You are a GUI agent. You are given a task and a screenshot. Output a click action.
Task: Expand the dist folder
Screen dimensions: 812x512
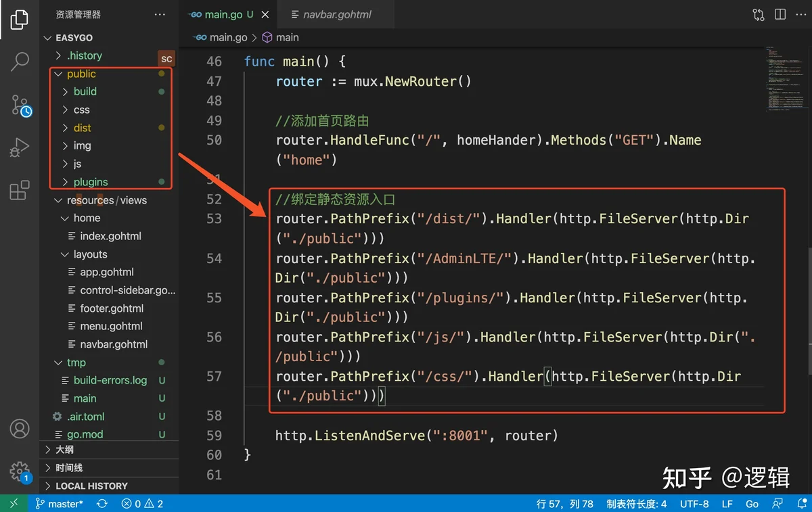click(108, 128)
